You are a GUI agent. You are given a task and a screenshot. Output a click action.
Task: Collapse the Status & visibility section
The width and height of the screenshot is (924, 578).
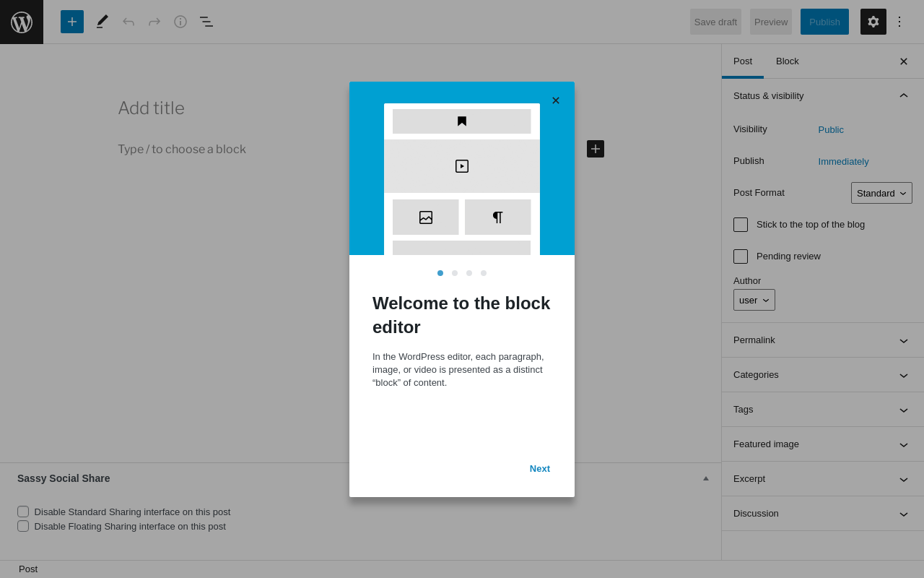(x=823, y=95)
